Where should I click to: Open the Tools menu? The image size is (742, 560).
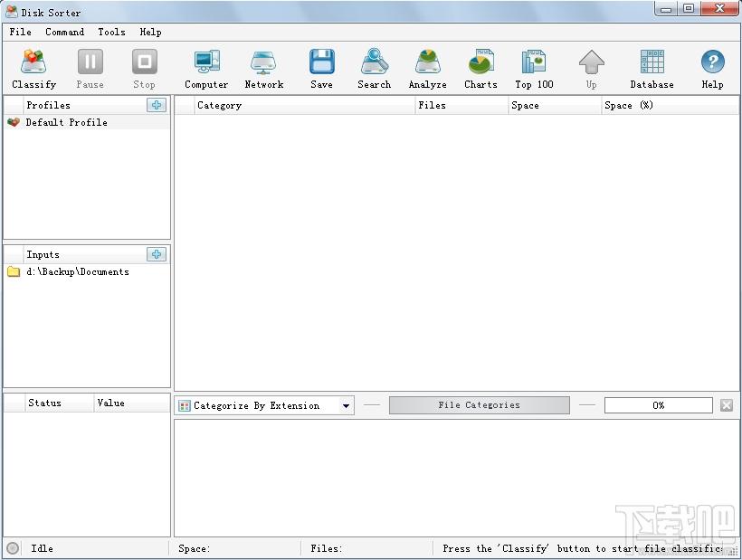pyautogui.click(x=111, y=33)
